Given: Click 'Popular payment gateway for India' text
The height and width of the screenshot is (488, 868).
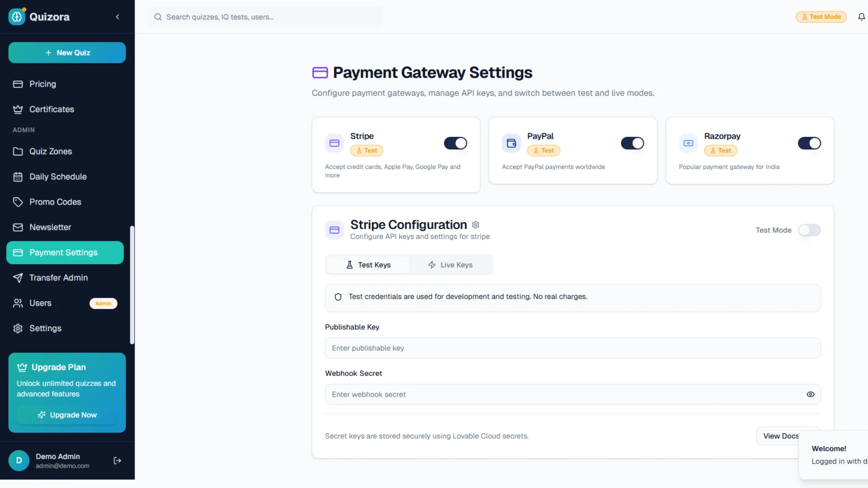Looking at the screenshot, I should tap(729, 167).
